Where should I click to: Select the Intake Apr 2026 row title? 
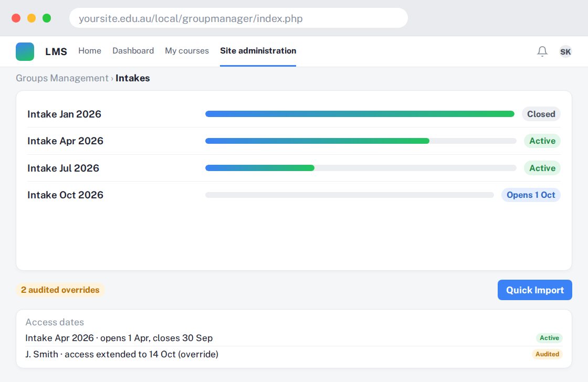point(65,141)
